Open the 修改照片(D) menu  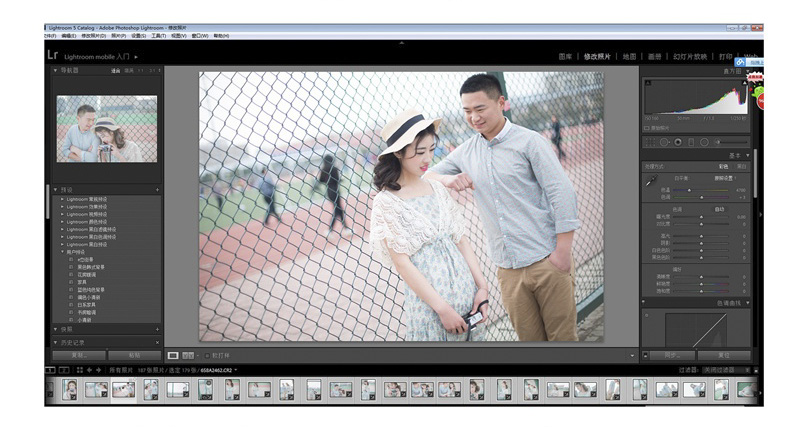[93, 36]
